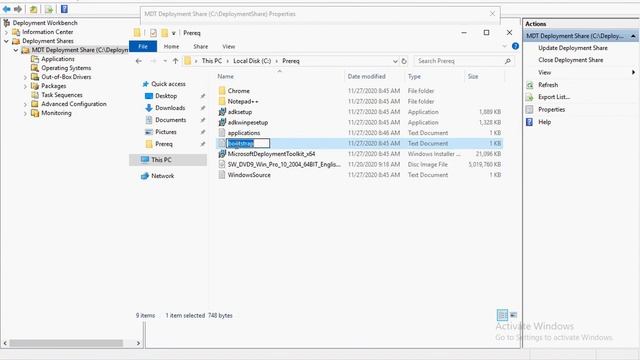Expand the Advanced Configuration node

[x=25, y=104]
